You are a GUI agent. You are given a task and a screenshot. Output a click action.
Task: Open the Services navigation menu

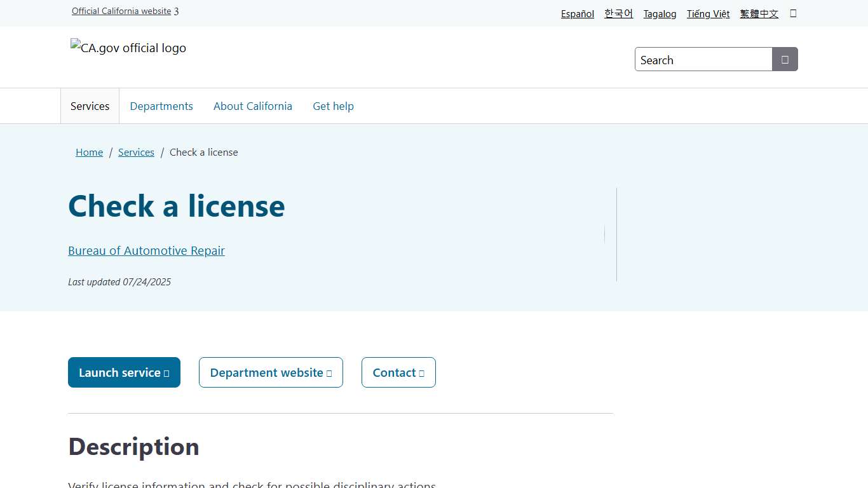[90, 106]
